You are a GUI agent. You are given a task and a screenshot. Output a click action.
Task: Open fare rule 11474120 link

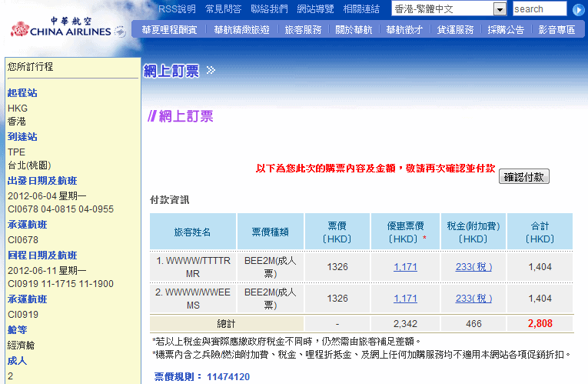[x=228, y=377]
